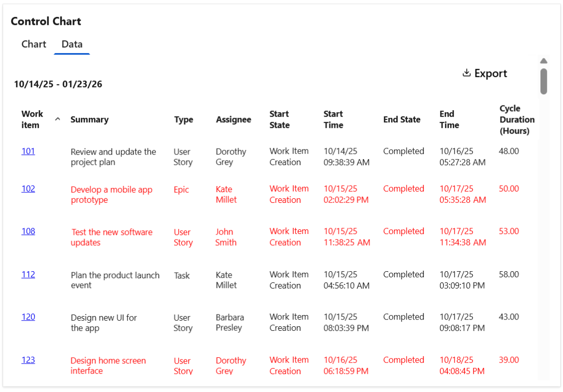Switch to the Chart tab
Viewport: 563px width, 392px height.
pyautogui.click(x=34, y=44)
